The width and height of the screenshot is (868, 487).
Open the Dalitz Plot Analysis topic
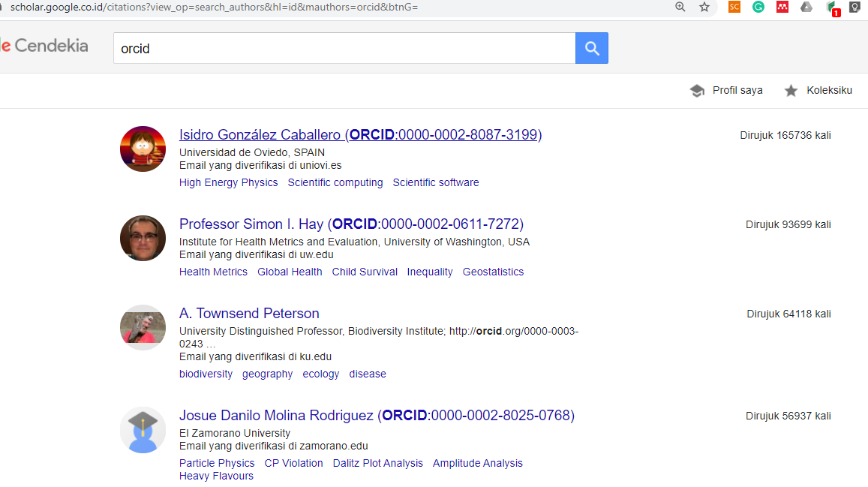(x=377, y=463)
